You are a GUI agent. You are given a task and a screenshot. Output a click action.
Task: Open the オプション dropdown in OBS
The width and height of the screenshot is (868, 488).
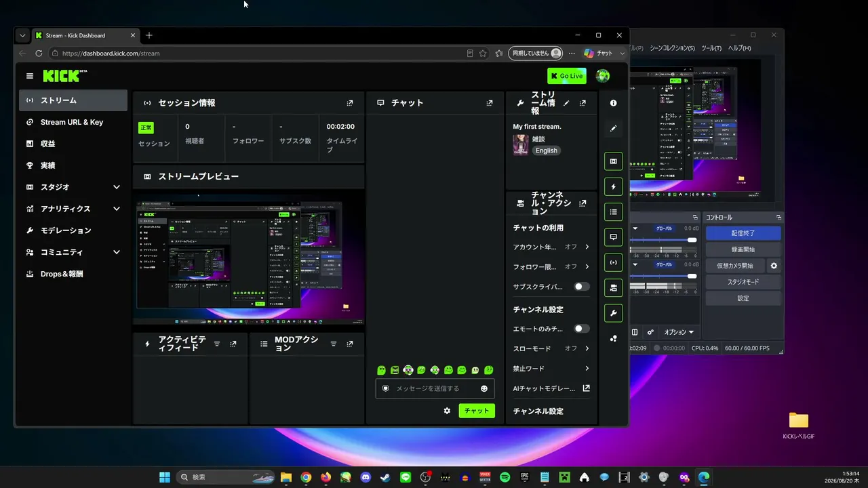679,332
